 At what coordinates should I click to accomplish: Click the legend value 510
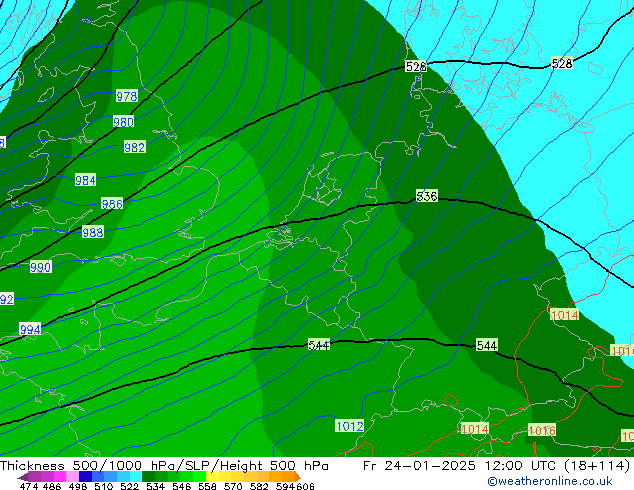pyautogui.click(x=104, y=486)
